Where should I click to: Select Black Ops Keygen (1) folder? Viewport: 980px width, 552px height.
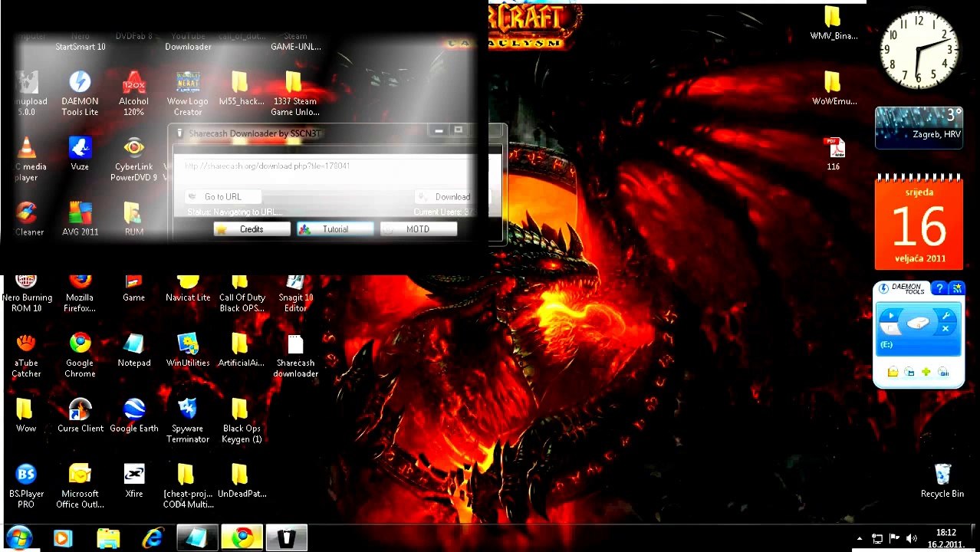coord(242,420)
